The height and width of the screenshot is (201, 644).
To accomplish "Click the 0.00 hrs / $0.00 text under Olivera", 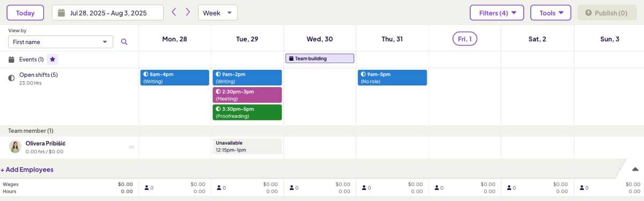I will point(45,152).
